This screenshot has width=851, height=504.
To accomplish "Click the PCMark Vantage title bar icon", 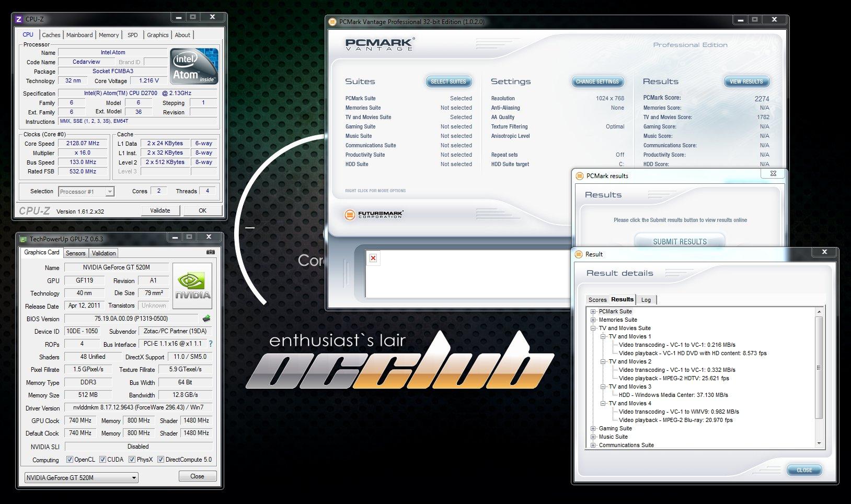I will tap(332, 22).
